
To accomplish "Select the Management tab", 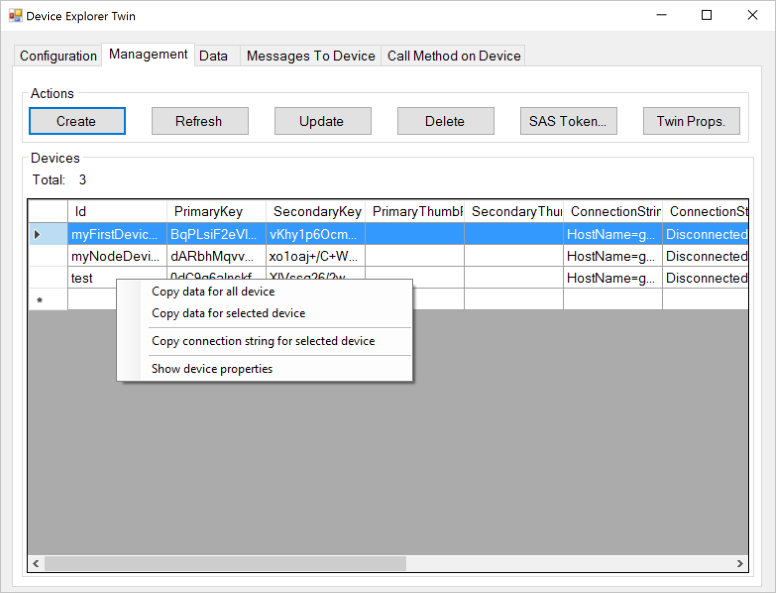I will click(x=148, y=54).
